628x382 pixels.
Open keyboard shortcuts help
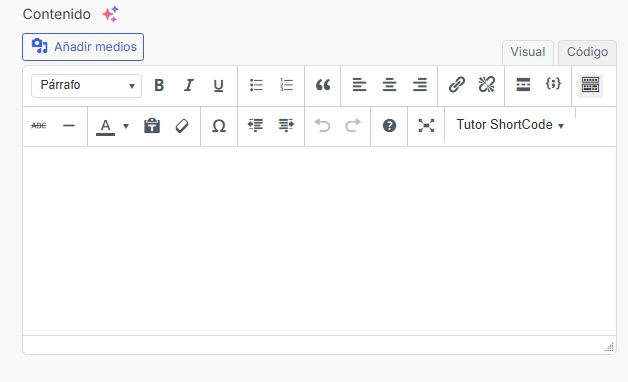click(389, 126)
